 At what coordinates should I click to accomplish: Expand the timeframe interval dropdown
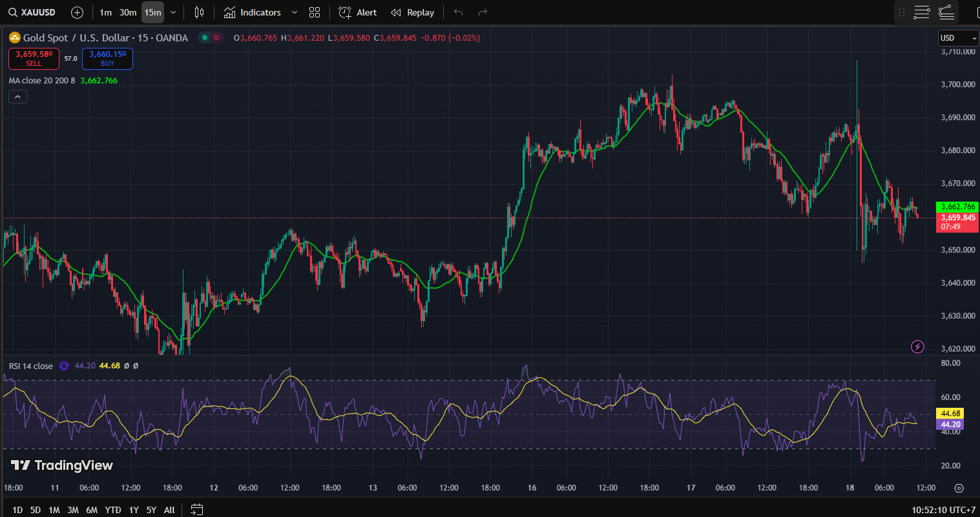[173, 12]
